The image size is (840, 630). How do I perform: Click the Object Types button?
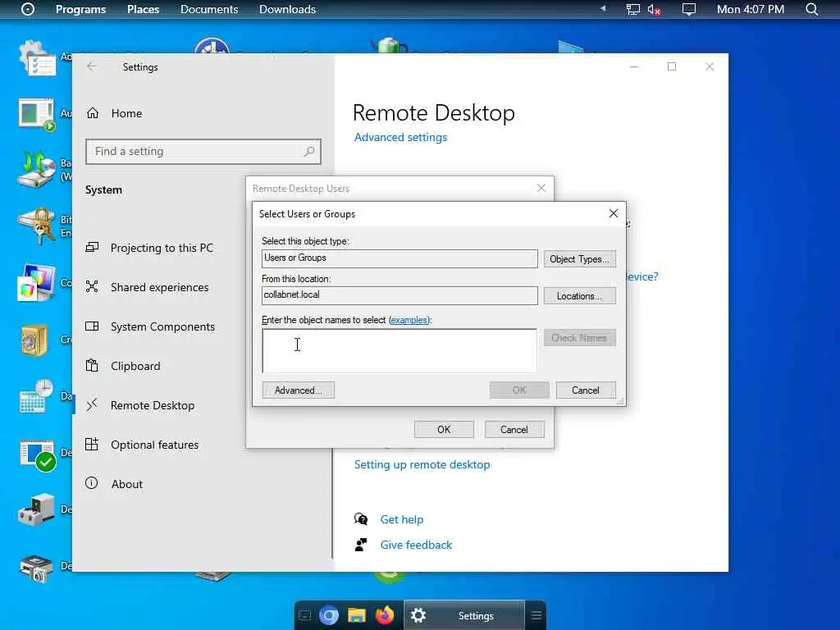pyautogui.click(x=580, y=259)
